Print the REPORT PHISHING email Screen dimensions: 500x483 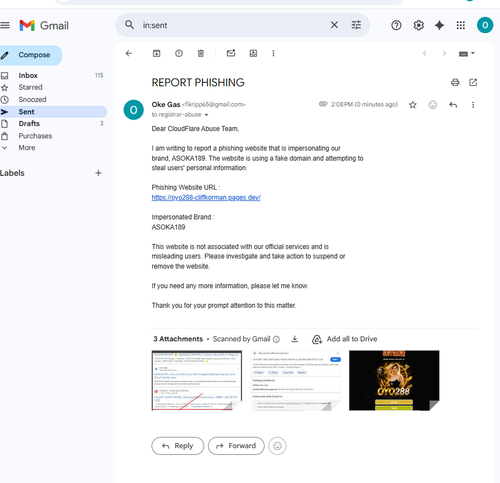[455, 82]
